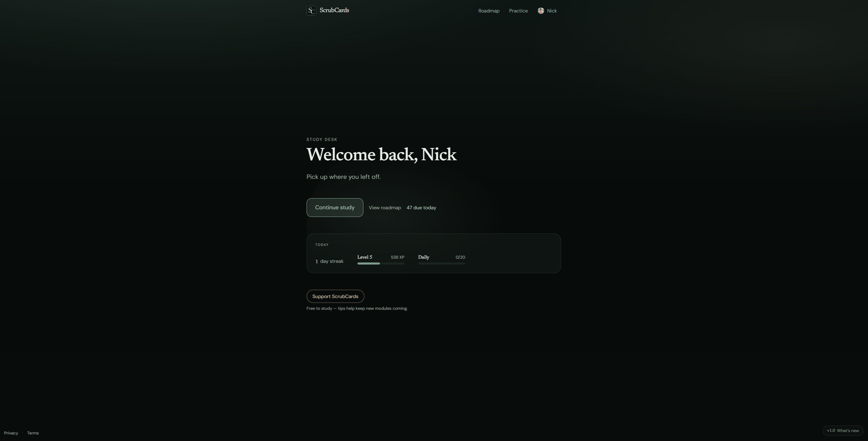Open the Practice nav item

click(x=518, y=11)
